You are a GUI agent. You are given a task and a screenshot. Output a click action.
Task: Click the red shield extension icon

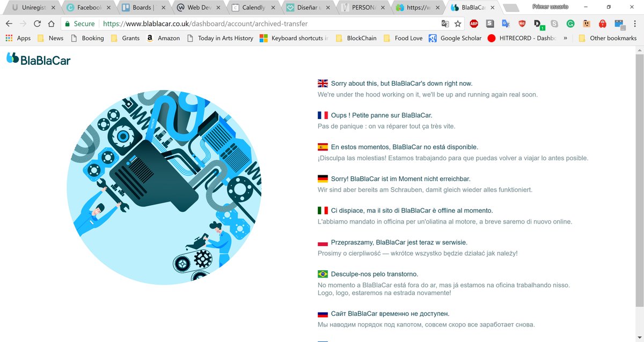click(522, 24)
